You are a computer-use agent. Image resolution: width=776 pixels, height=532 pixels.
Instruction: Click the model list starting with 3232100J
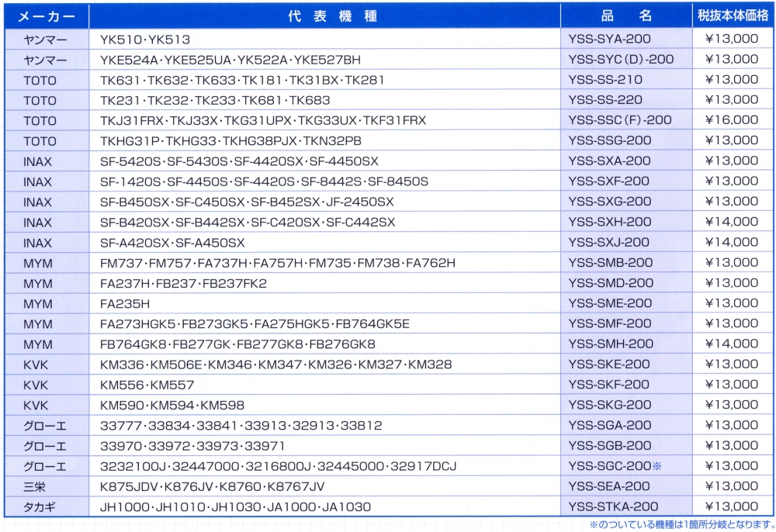pos(278,467)
